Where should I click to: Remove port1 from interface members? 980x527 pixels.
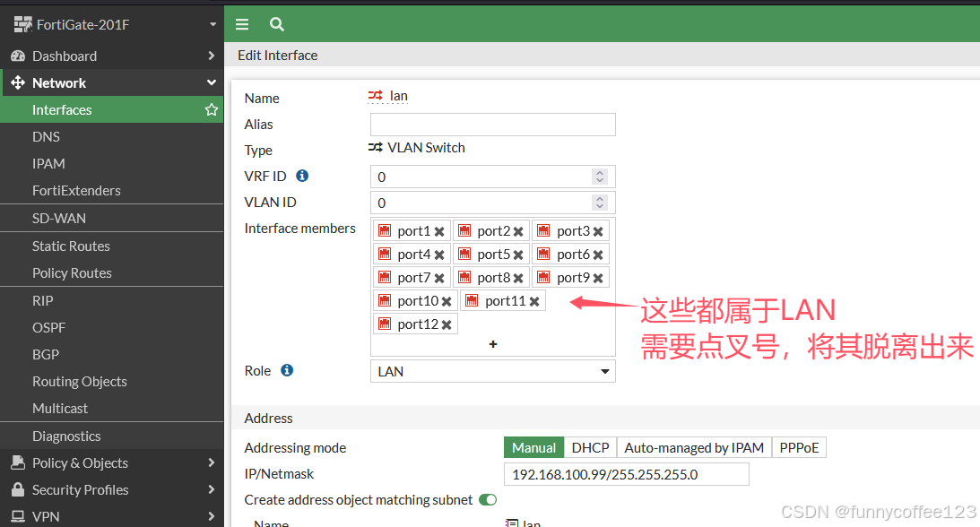tap(439, 231)
